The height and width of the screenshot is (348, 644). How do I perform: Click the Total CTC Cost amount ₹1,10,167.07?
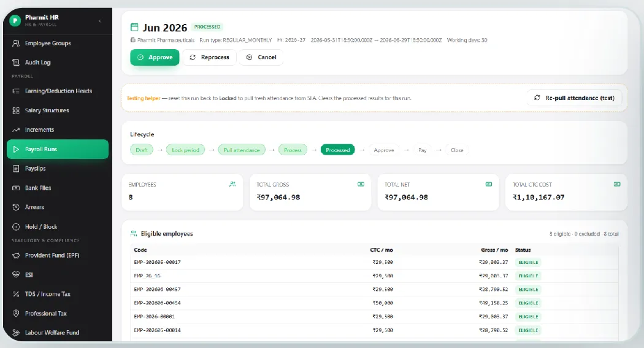click(539, 197)
